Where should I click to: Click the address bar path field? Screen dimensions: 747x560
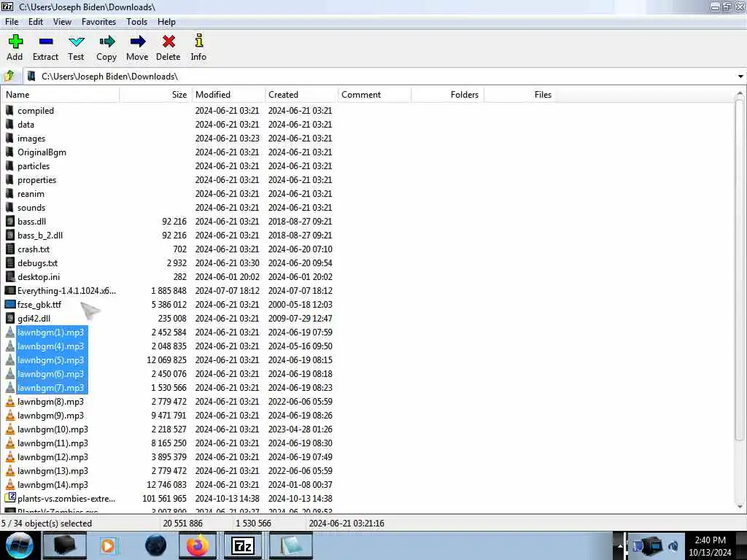tap(379, 76)
